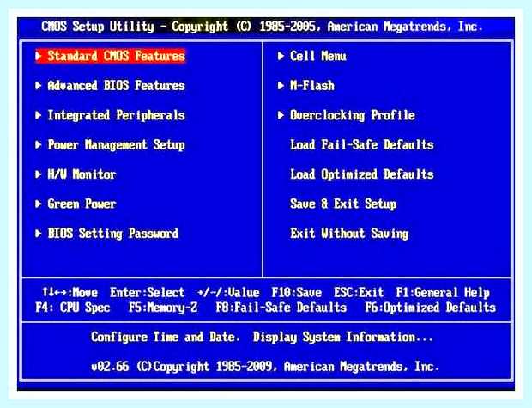This screenshot has height=408, width=532.
Task: Open BIOS Setting Password entry
Action: coord(112,234)
